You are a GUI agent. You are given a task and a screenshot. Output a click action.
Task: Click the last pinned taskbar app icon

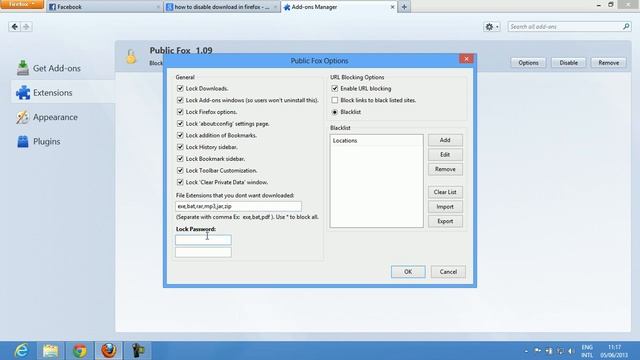(138, 351)
